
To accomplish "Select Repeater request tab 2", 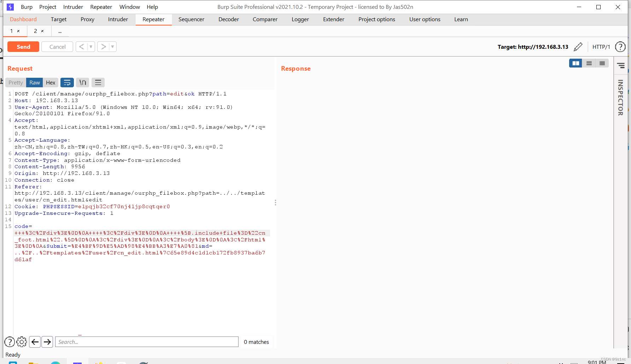I will point(35,31).
